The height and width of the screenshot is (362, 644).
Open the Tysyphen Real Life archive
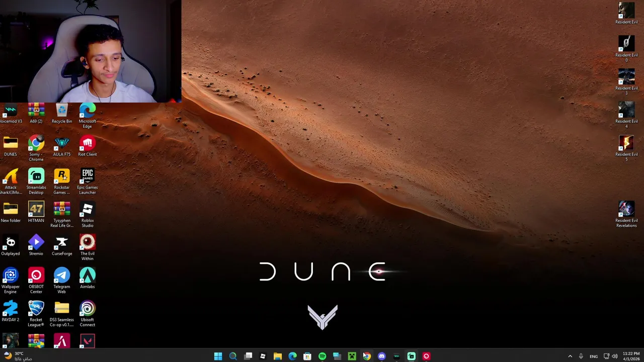coord(62,215)
